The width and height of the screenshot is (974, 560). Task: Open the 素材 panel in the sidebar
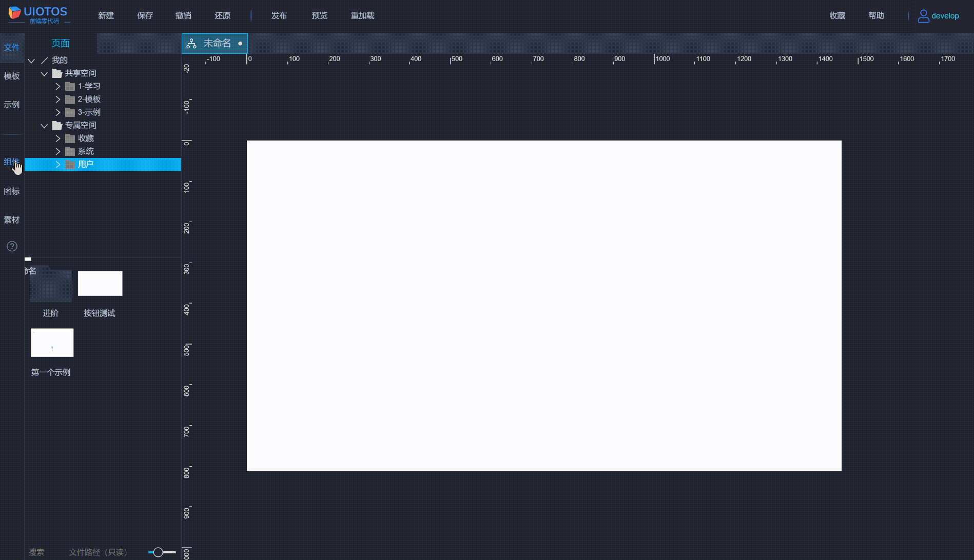click(x=12, y=219)
